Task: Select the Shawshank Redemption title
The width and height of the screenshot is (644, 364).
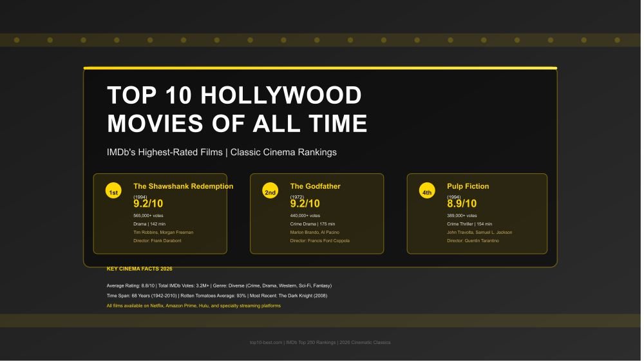Action: (x=184, y=187)
